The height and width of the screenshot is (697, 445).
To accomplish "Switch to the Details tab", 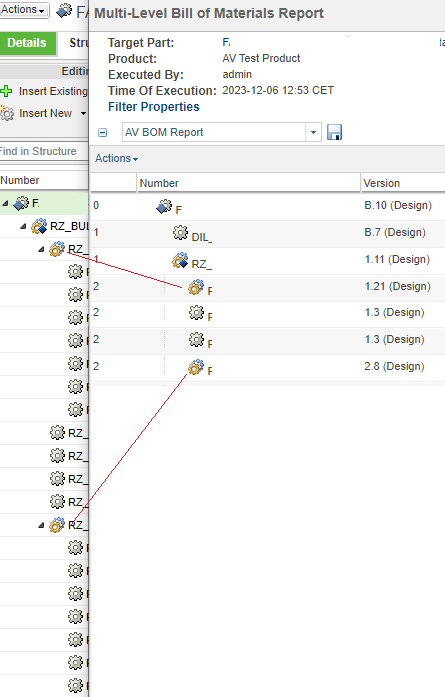I will pos(28,43).
